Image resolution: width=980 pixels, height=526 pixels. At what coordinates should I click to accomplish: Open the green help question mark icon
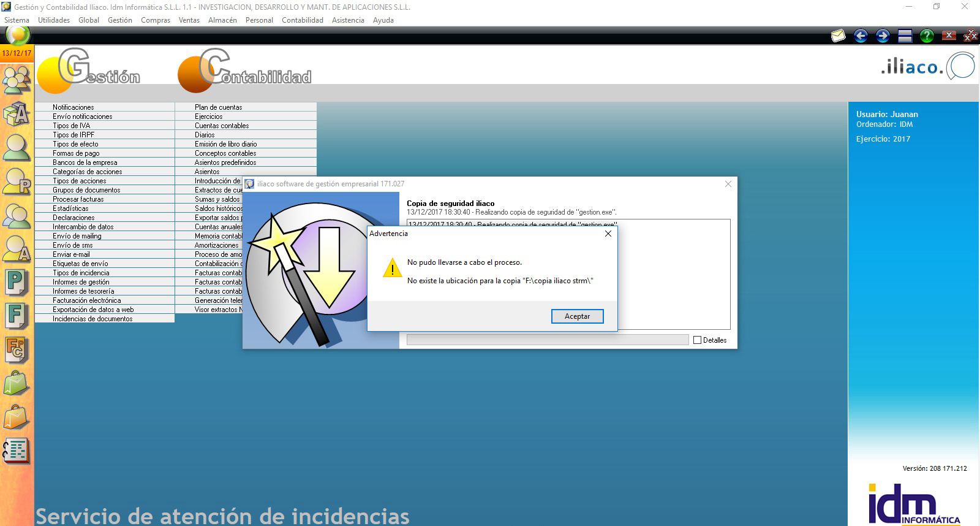point(927,36)
